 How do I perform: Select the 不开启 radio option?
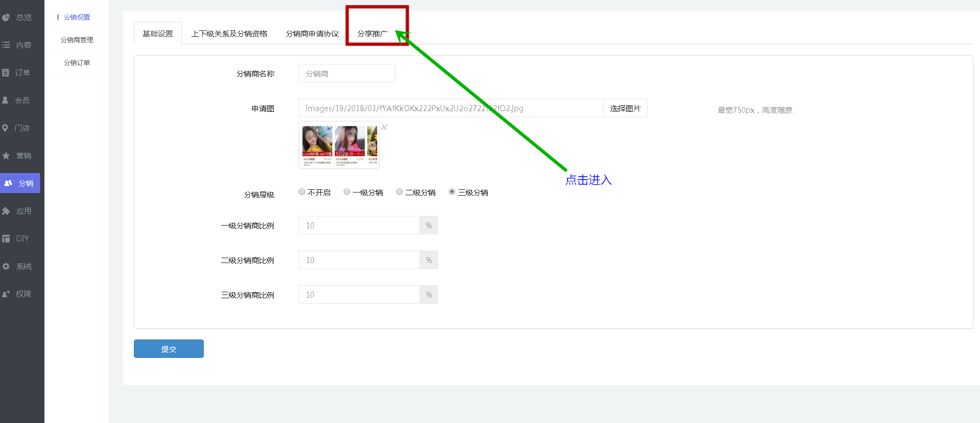tap(302, 191)
